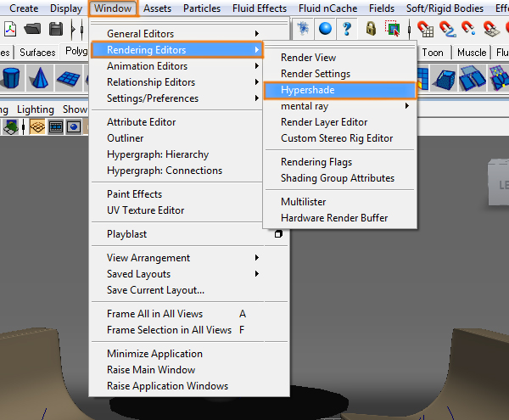Open Playblast options box
The height and width of the screenshot is (420, 509).
(278, 234)
